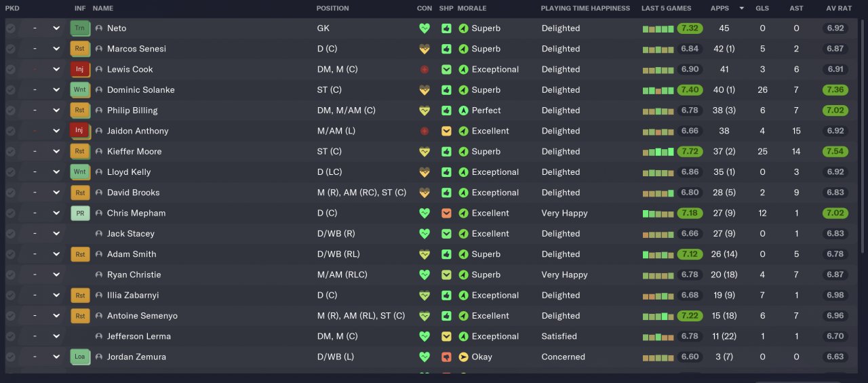The image size is (868, 383).
Task: Click Jordan Zemura's thumbs-down match sharpness icon
Action: (x=446, y=357)
